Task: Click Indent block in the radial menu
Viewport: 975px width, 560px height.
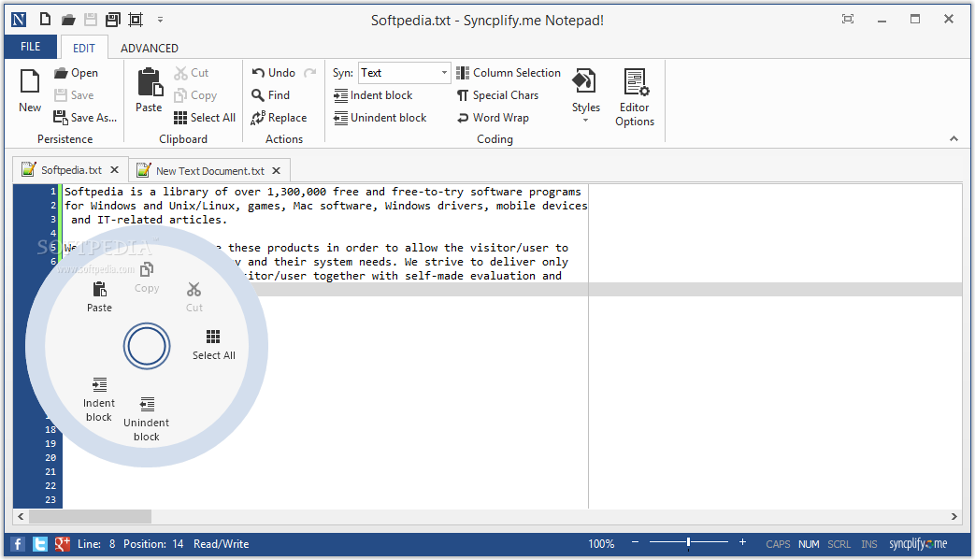Action: click(99, 399)
